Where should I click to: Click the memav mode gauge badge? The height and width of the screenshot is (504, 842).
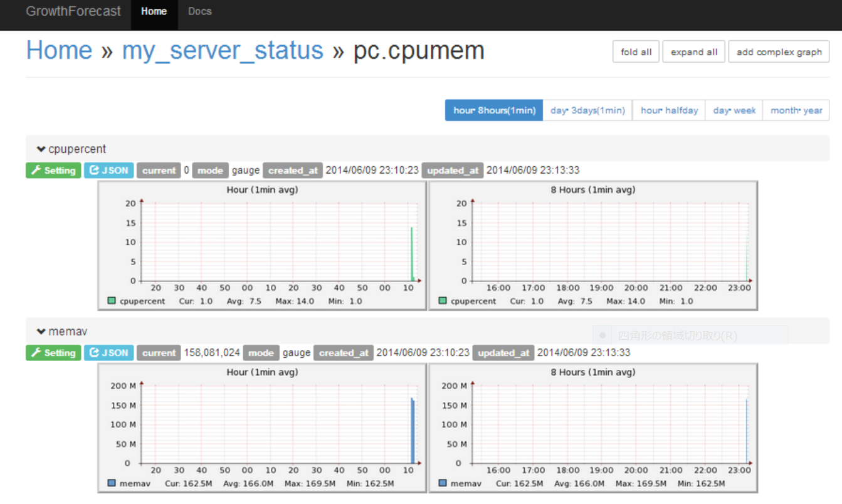tap(261, 352)
